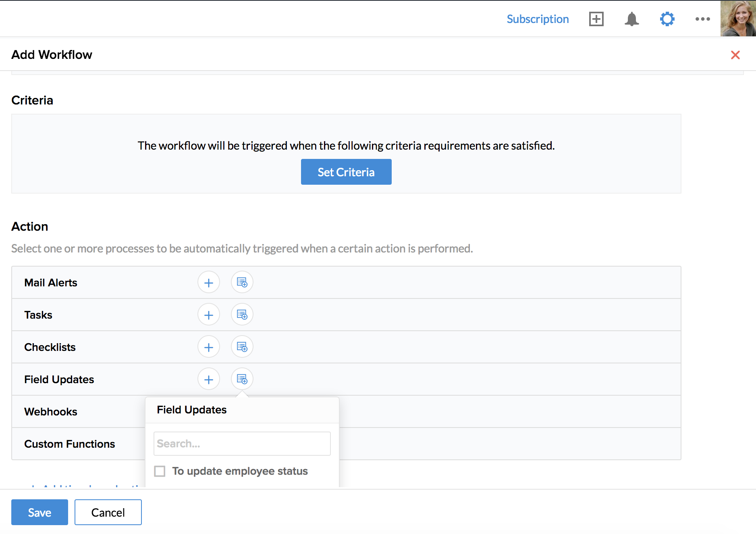This screenshot has height=534, width=756.
Task: Save the workflow
Action: click(x=39, y=512)
